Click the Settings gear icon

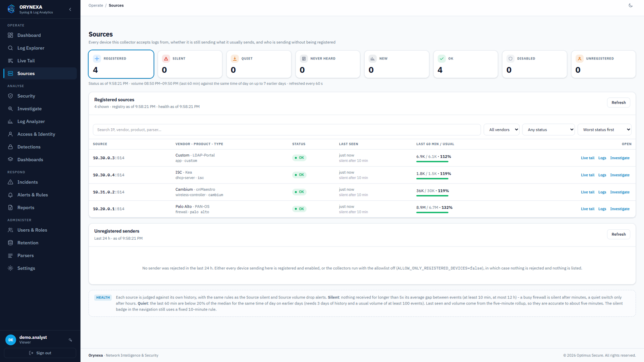[10, 268]
